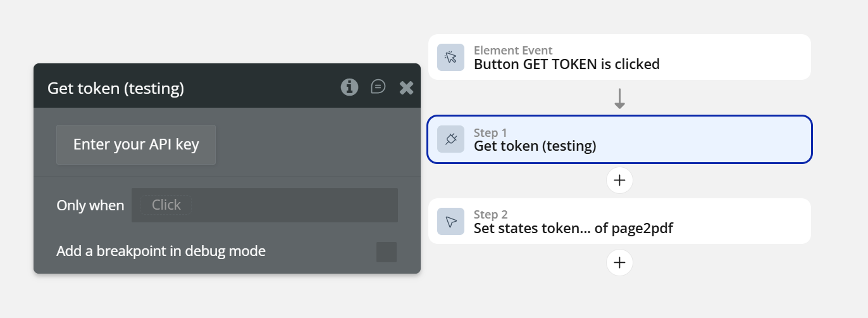
Task: Click the Step 2 label text
Action: (x=490, y=215)
